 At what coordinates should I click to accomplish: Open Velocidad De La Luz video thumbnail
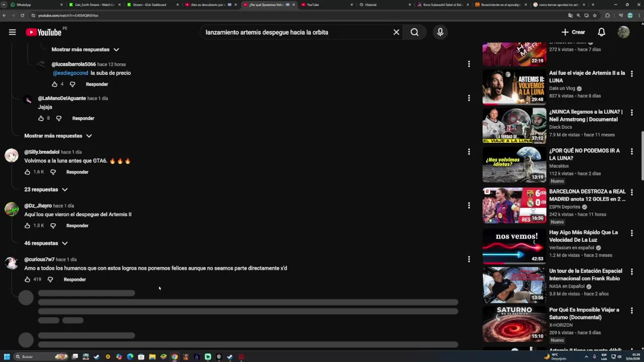click(514, 246)
